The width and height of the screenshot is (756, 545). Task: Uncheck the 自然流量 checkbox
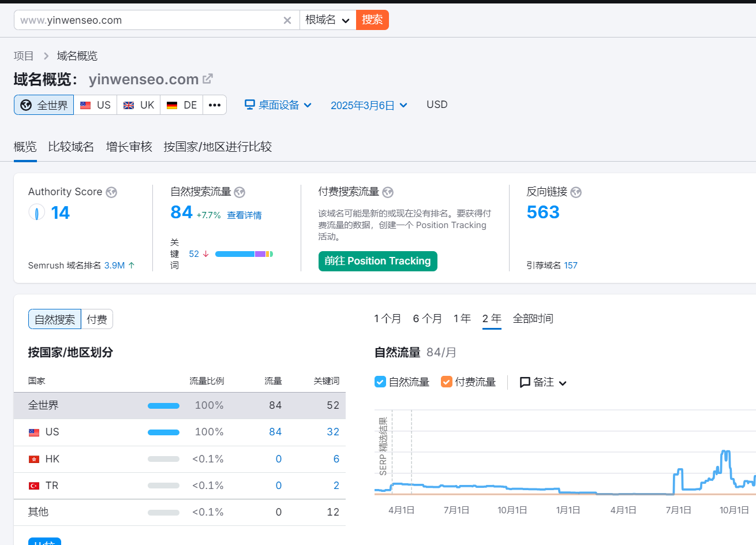pyautogui.click(x=380, y=382)
